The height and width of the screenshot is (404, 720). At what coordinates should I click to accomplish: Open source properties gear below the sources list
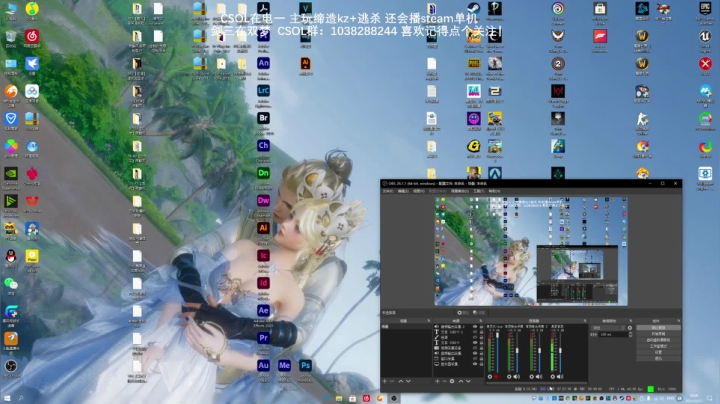pyautogui.click(x=452, y=381)
